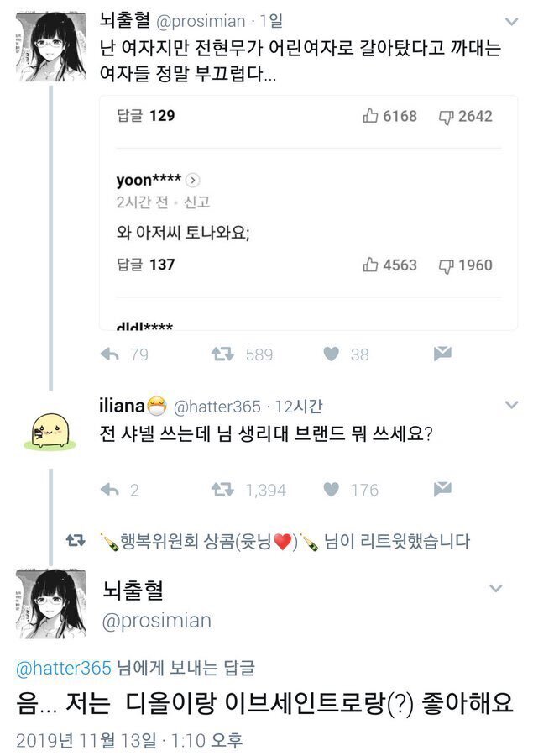Open the @prosimian handle below 뇌출혈
The image size is (533, 756).
[x=156, y=621]
